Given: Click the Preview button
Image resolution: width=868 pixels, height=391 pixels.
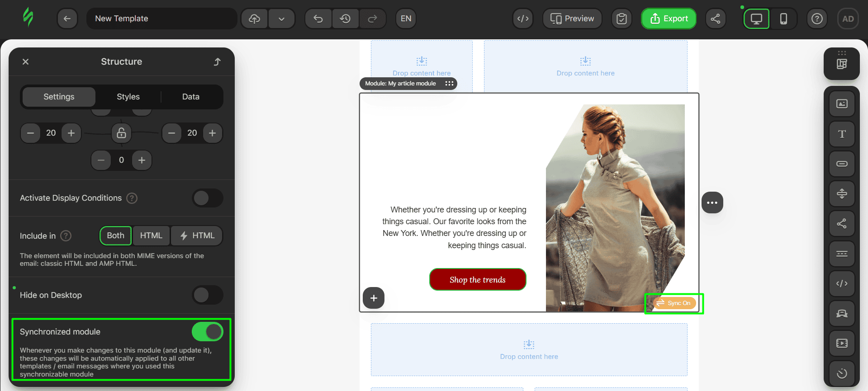Looking at the screenshot, I should tap(572, 19).
